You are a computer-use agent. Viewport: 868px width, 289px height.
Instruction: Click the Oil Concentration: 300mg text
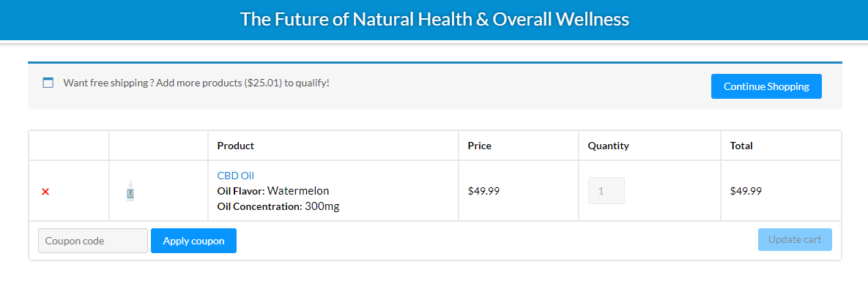tap(278, 206)
